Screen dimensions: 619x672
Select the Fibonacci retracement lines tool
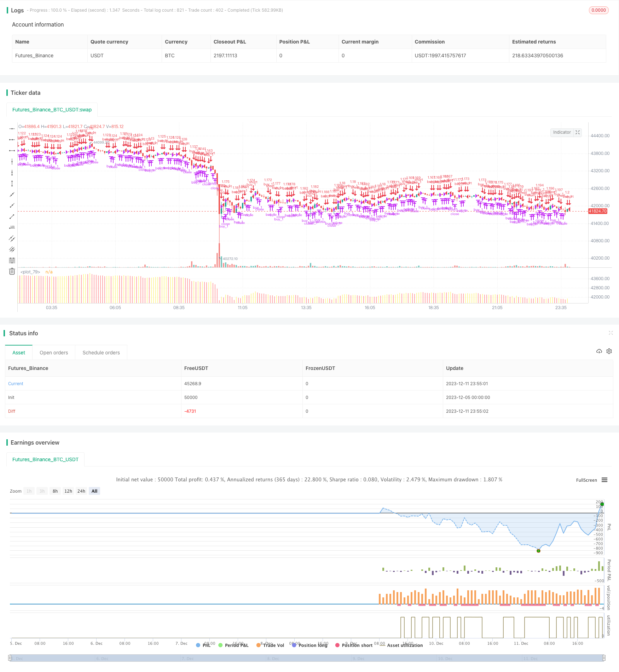(x=12, y=260)
